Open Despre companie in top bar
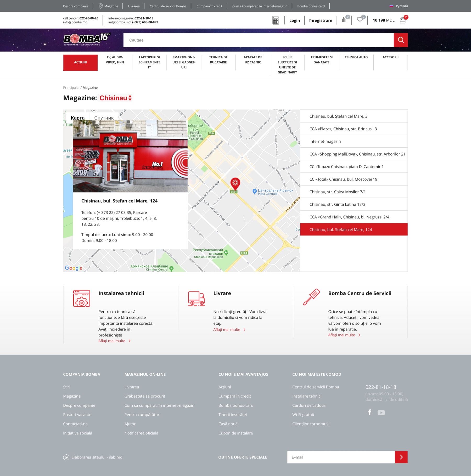This screenshot has height=476, width=471. point(76,6)
